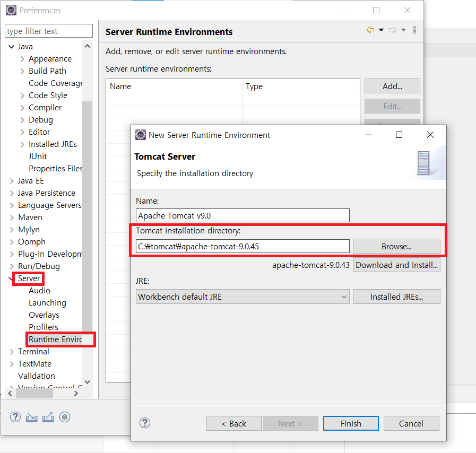
Task: Open the JRE combo box Workbench default JRE
Action: pyautogui.click(x=243, y=297)
